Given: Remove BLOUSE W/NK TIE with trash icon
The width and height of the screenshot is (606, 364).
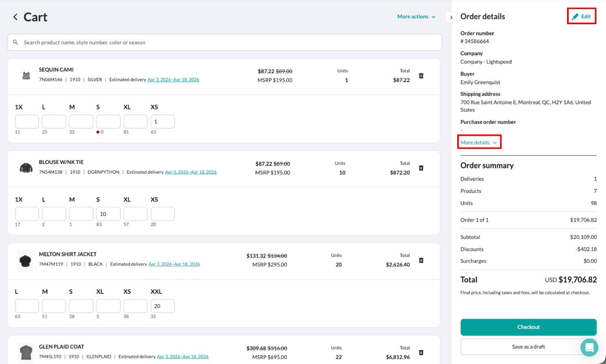Looking at the screenshot, I should (421, 168).
